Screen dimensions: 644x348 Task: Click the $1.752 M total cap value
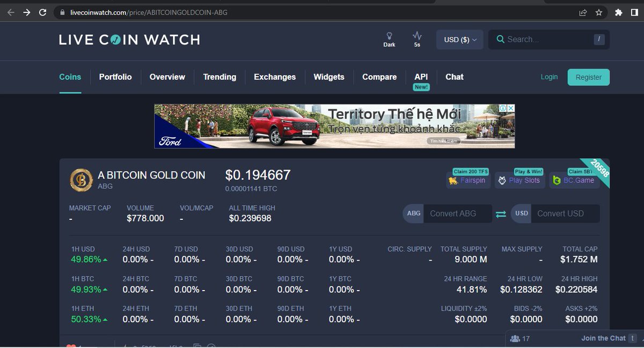[579, 260]
